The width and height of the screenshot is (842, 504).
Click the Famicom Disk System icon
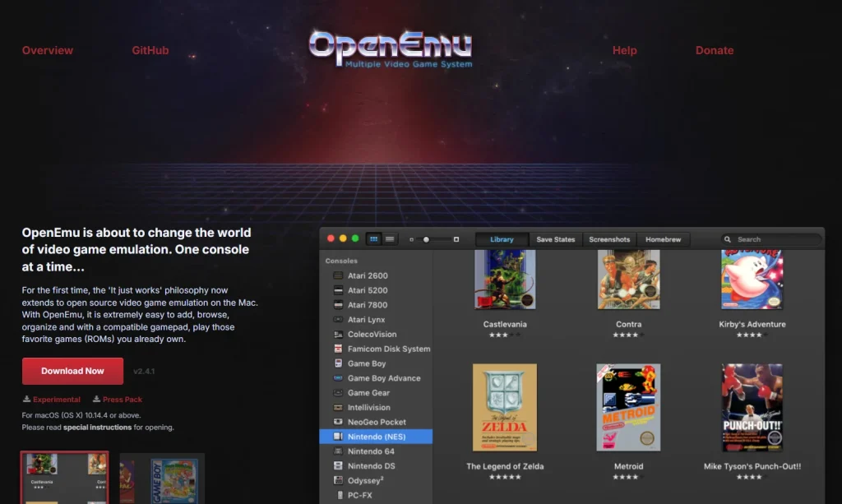pos(338,349)
